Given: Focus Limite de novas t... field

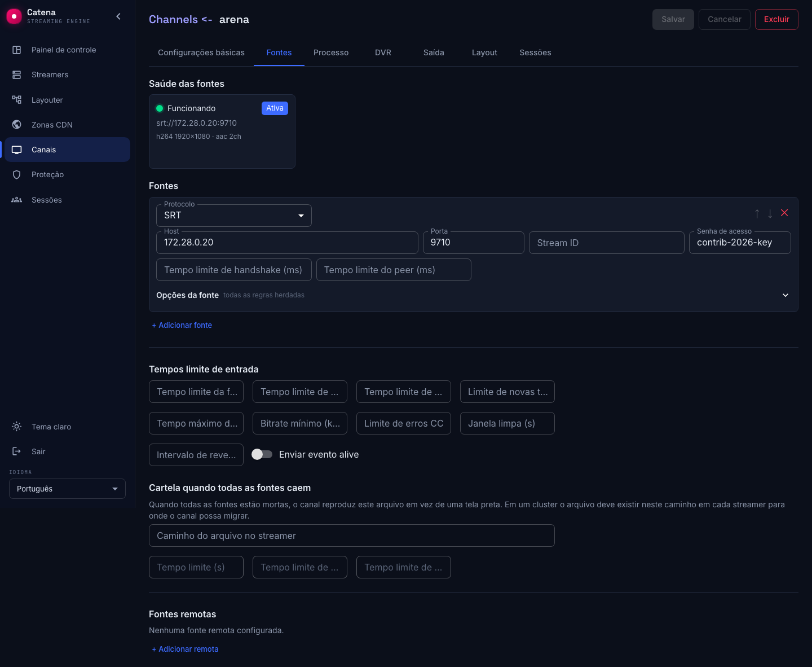Looking at the screenshot, I should 507,392.
